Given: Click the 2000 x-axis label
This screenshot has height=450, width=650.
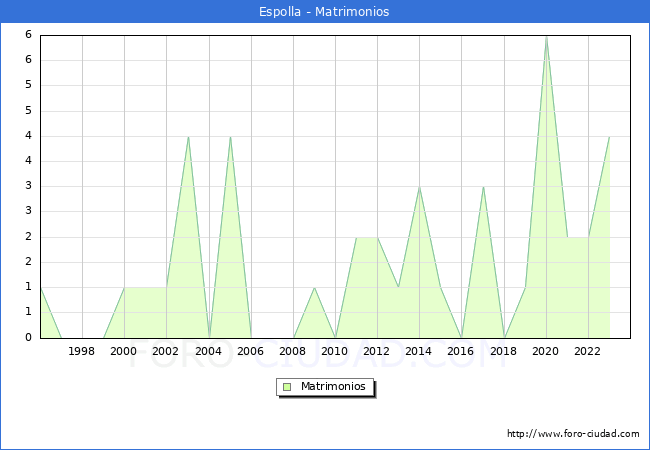Looking at the screenshot, I should tap(124, 351).
